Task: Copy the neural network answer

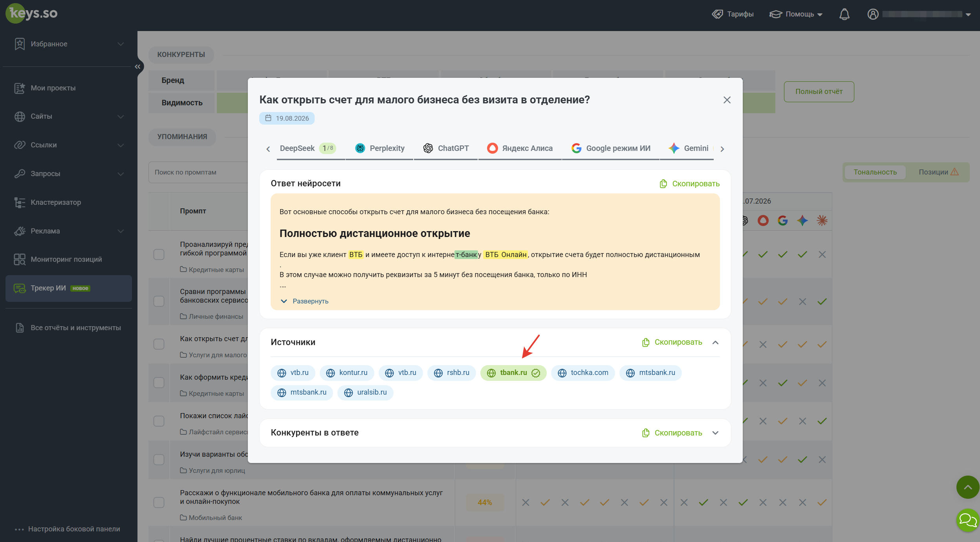Action: (690, 184)
